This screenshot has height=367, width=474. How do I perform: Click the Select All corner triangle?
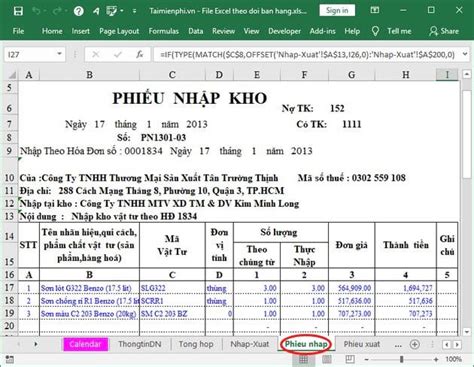pyautogui.click(x=11, y=75)
